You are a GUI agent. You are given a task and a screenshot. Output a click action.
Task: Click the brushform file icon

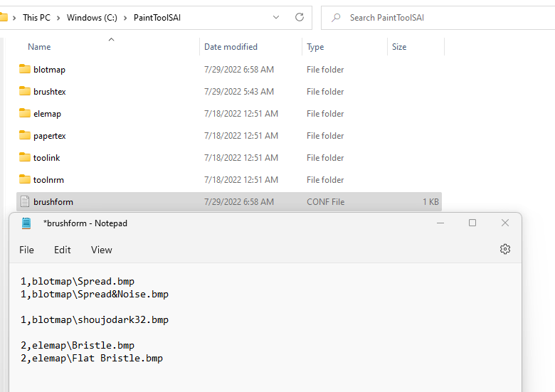pyautogui.click(x=25, y=201)
